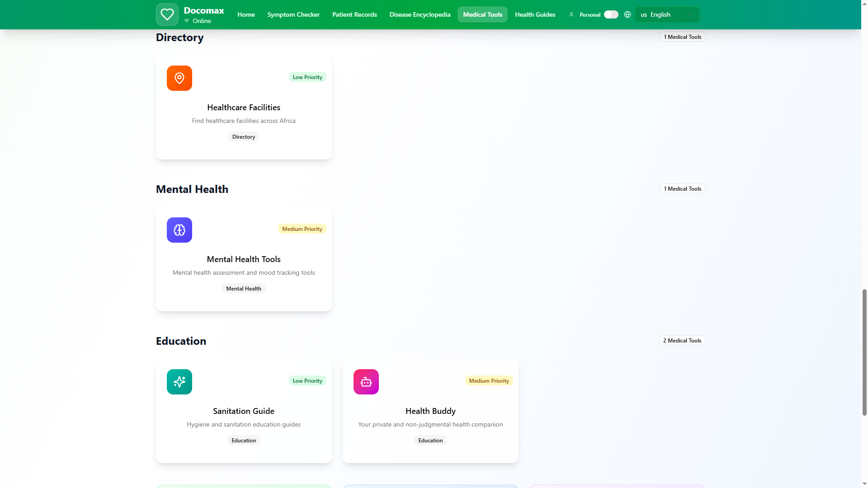Click the purple brain Mental Health icon
Image resolution: width=868 pixels, height=488 pixels.
179,230
